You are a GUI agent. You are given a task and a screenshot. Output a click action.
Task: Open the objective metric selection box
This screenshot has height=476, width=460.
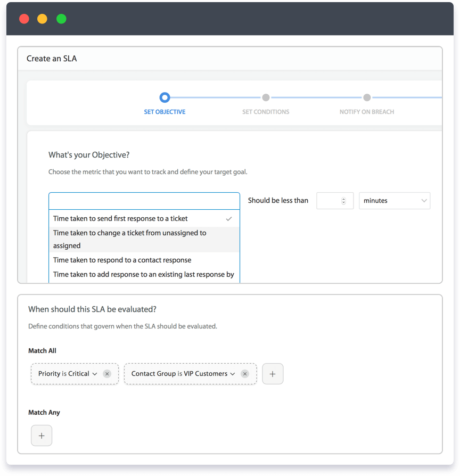[144, 200]
